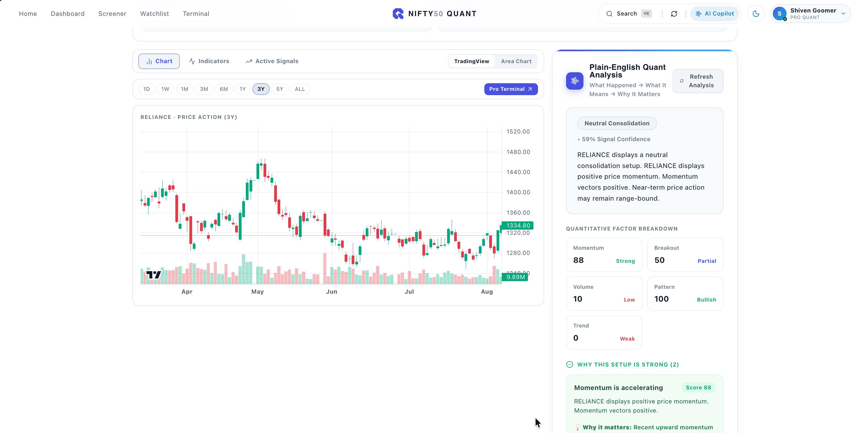Open the Terminal page
Screen dimensions: 868x433
[x=196, y=13]
